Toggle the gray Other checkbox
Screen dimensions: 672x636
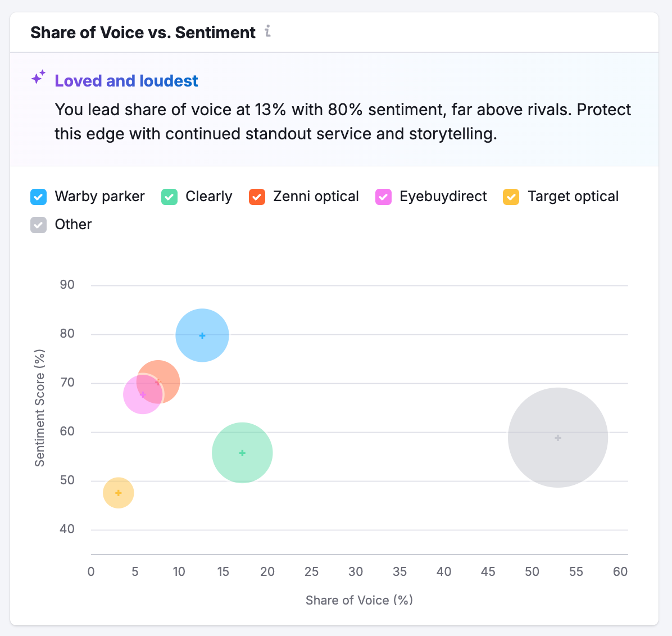tap(38, 225)
